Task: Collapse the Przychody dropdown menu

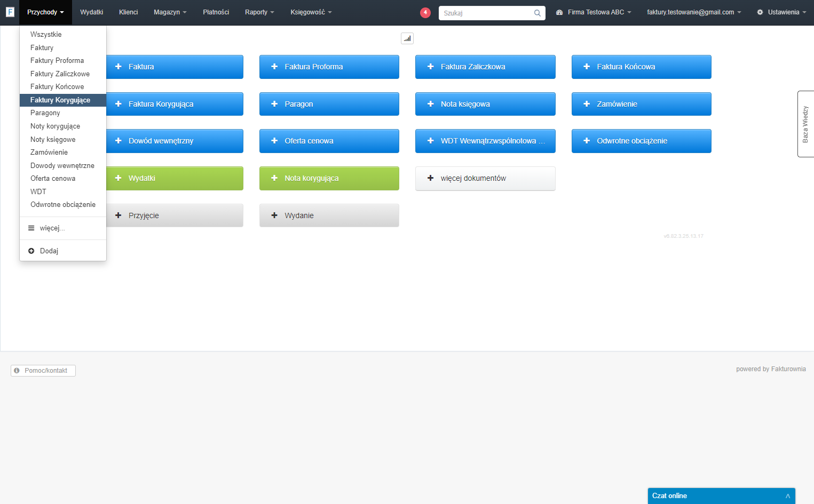Action: (45, 12)
